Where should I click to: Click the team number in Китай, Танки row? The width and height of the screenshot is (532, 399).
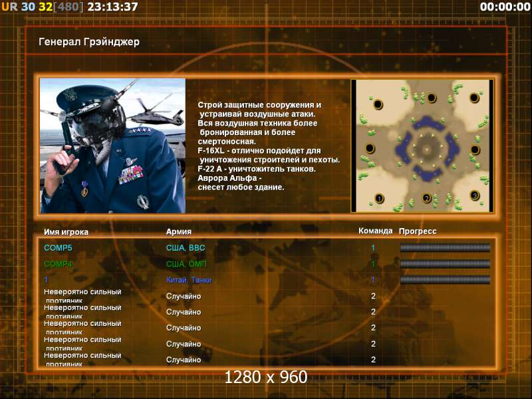373,280
